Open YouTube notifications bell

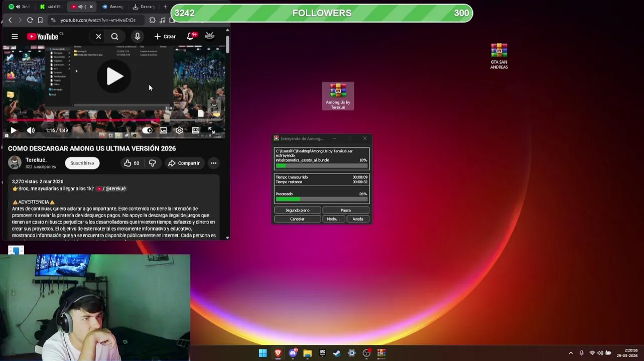click(191, 36)
